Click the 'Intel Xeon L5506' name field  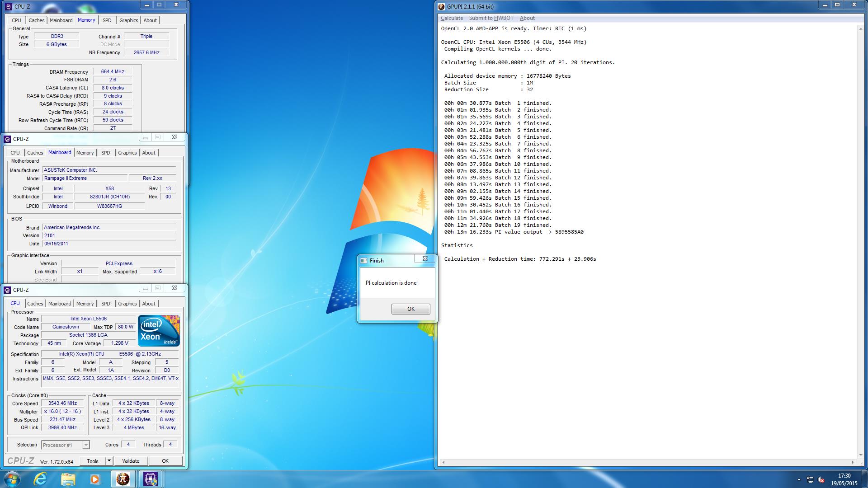click(x=88, y=319)
